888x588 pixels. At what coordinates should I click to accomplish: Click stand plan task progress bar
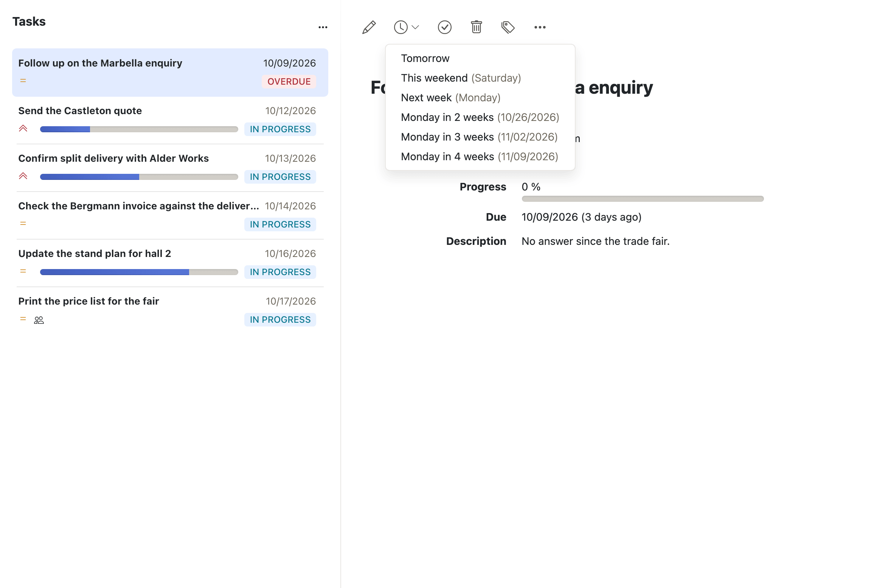pos(139,272)
